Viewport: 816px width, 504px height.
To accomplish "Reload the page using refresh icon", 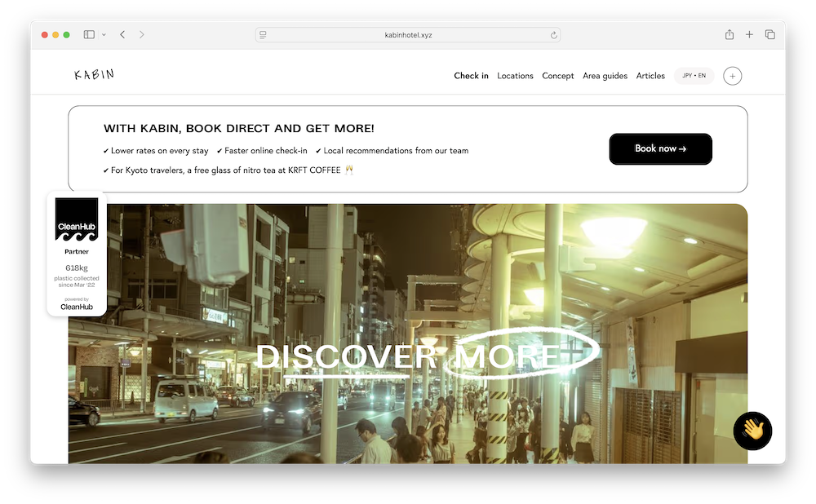I will [x=554, y=35].
